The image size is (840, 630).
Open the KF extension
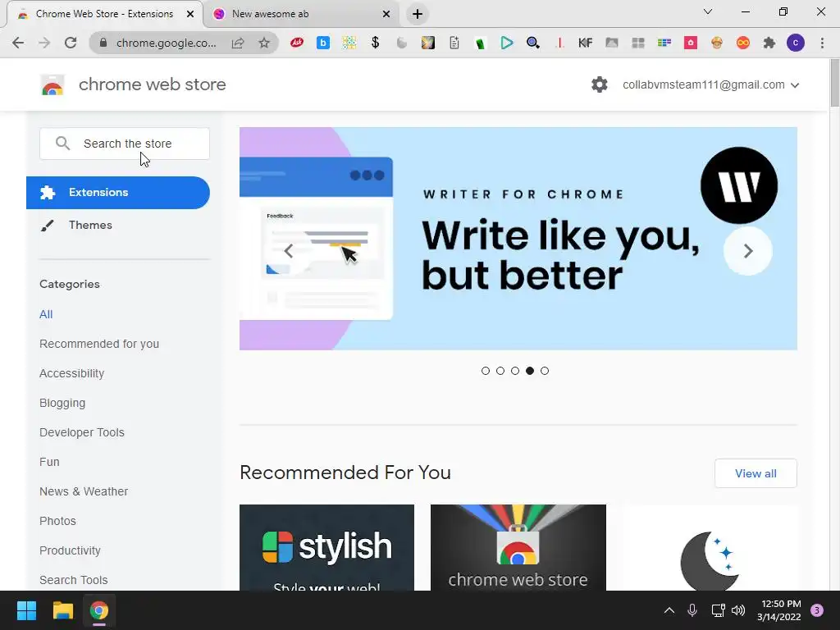click(x=586, y=43)
